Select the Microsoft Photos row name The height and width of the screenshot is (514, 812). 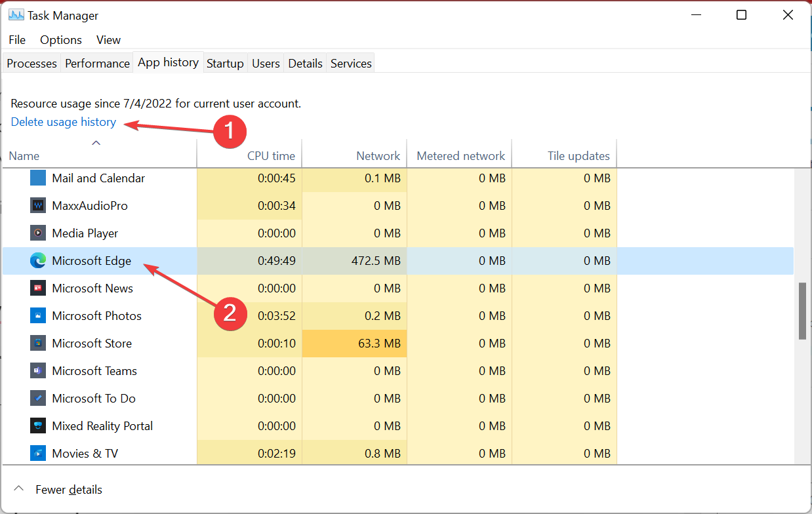click(97, 316)
